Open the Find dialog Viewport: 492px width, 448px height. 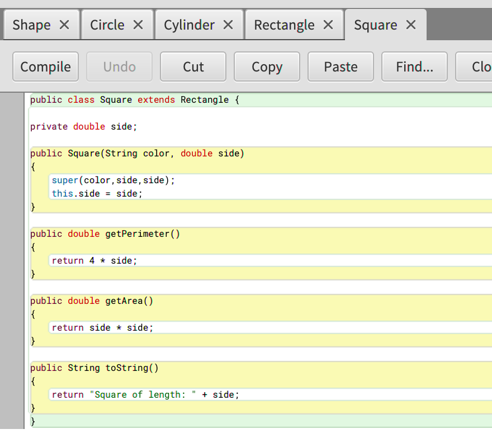point(414,66)
